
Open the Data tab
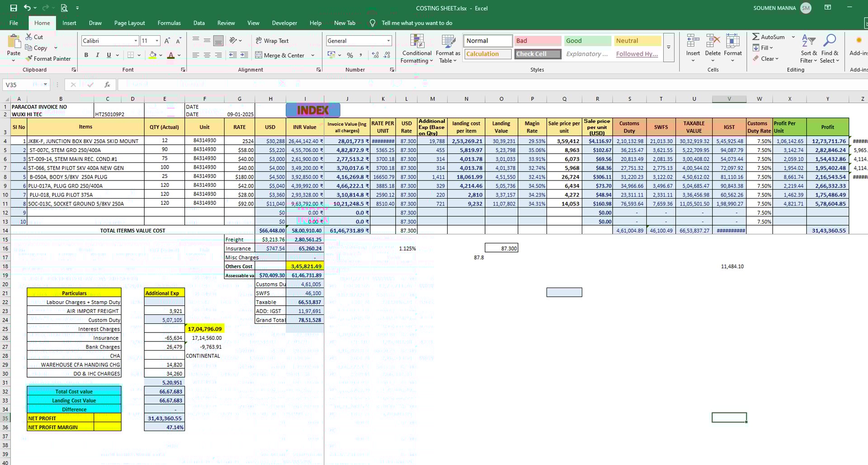pos(199,23)
